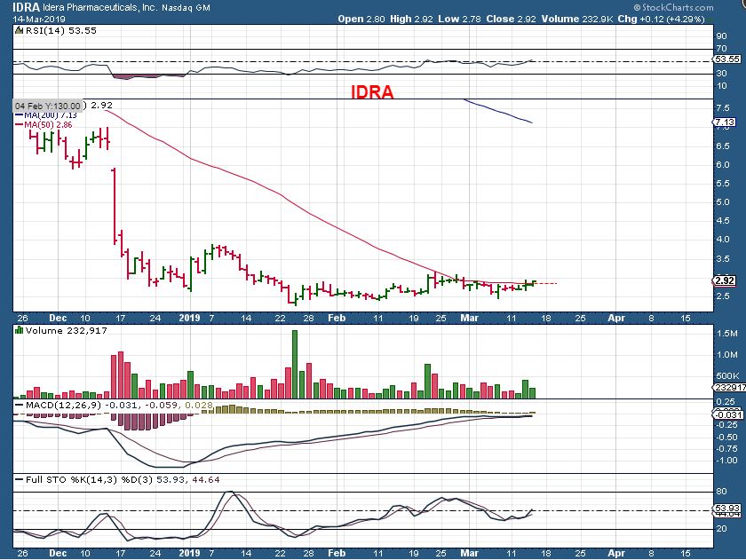Click the 0.028 MACD histogram value
The height and width of the screenshot is (560, 746).
pos(198,406)
